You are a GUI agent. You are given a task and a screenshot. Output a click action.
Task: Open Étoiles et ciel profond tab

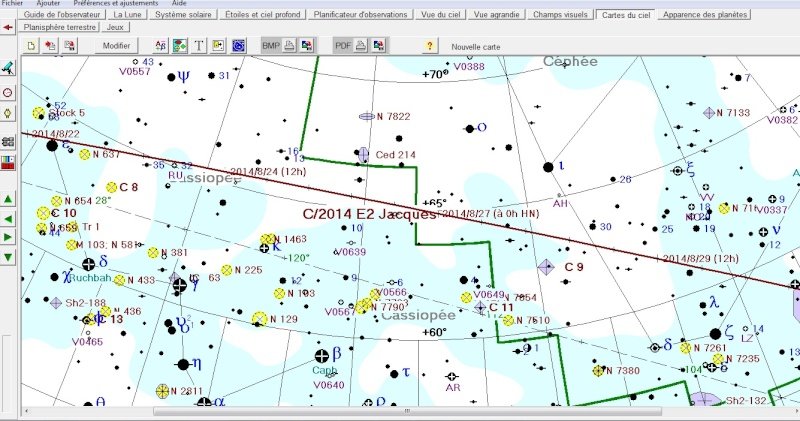pos(263,15)
